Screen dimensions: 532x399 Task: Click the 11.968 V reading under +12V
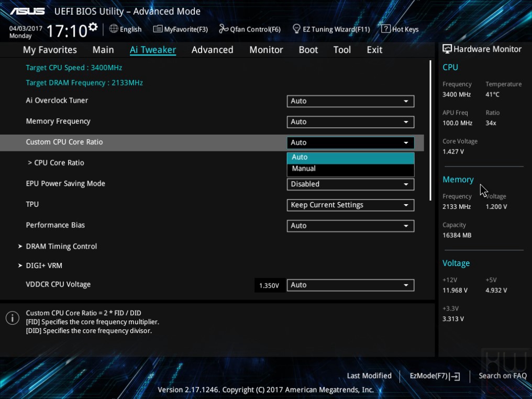coord(455,291)
